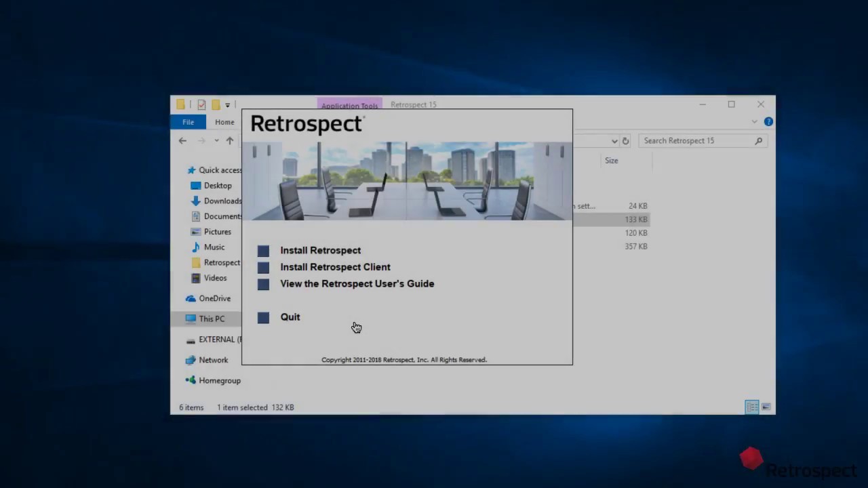Click the 357 KB file size
The width and height of the screenshot is (868, 488).
(x=636, y=247)
